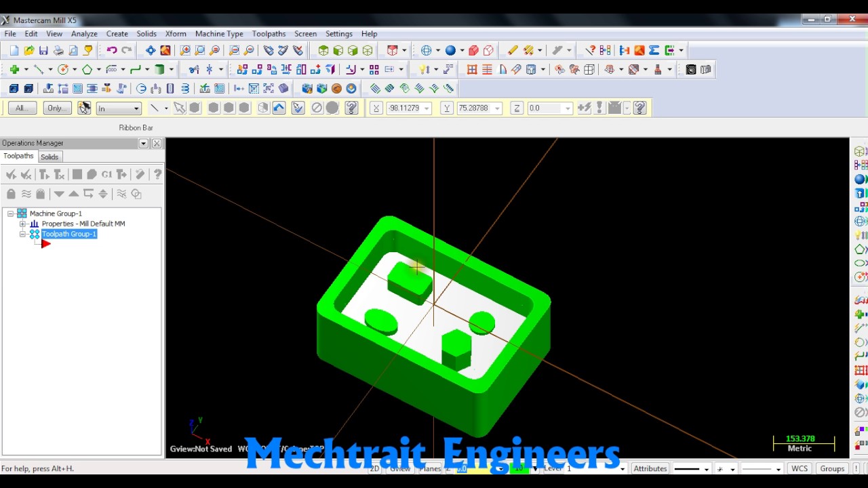Click the camera screenshot icon
This screenshot has width=868, height=488.
(x=691, y=69)
